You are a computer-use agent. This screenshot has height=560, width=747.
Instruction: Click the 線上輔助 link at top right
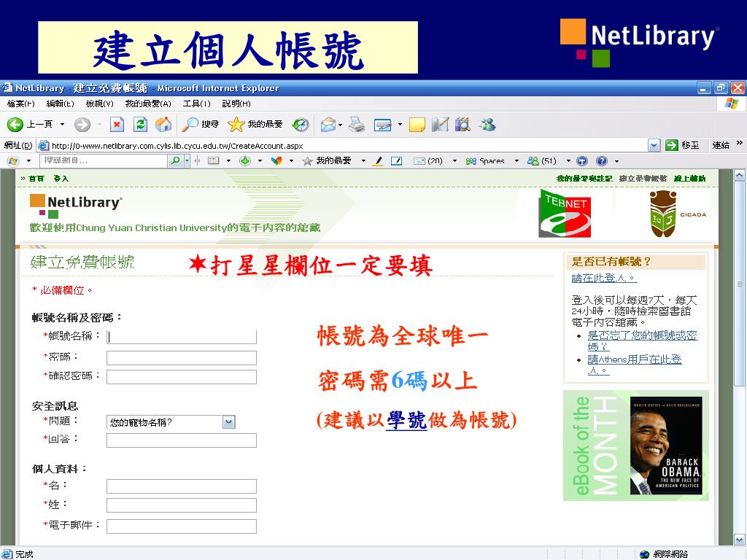[x=690, y=179]
